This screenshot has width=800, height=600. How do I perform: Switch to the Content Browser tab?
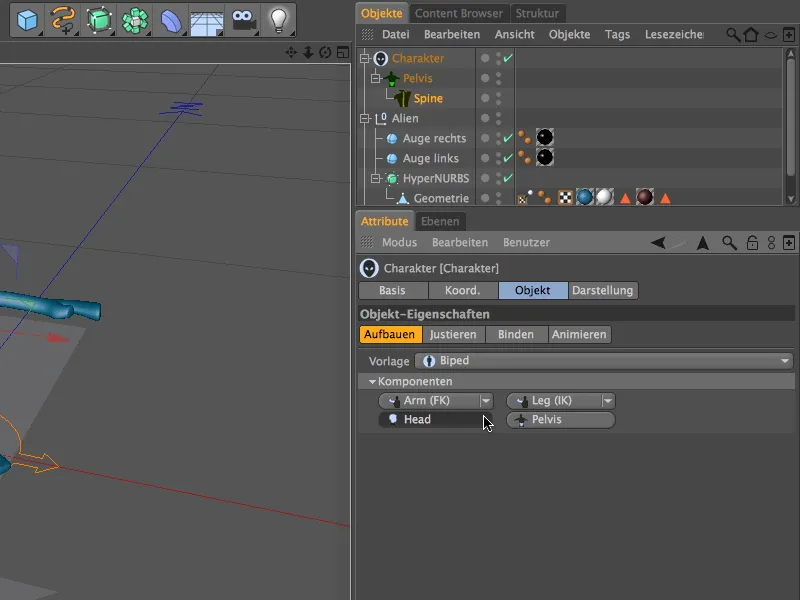458,13
